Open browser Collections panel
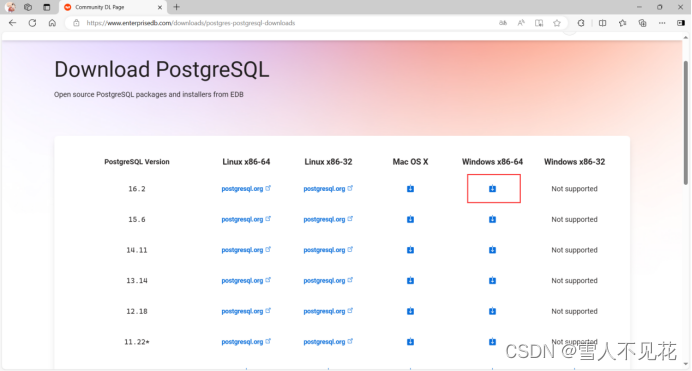 pos(643,23)
